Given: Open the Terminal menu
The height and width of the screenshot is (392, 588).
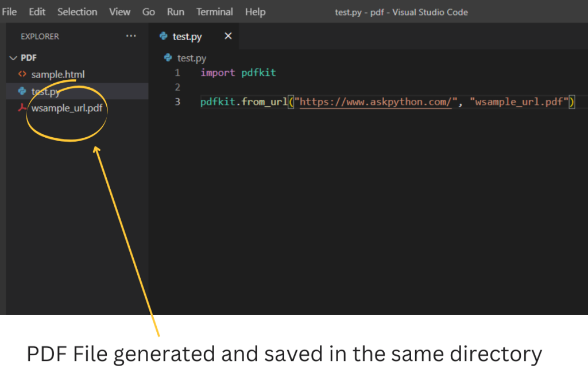Looking at the screenshot, I should (214, 11).
